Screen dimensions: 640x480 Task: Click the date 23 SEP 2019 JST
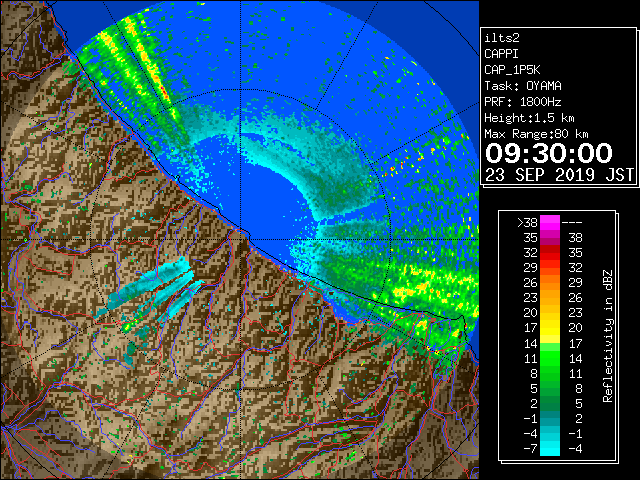(x=559, y=175)
